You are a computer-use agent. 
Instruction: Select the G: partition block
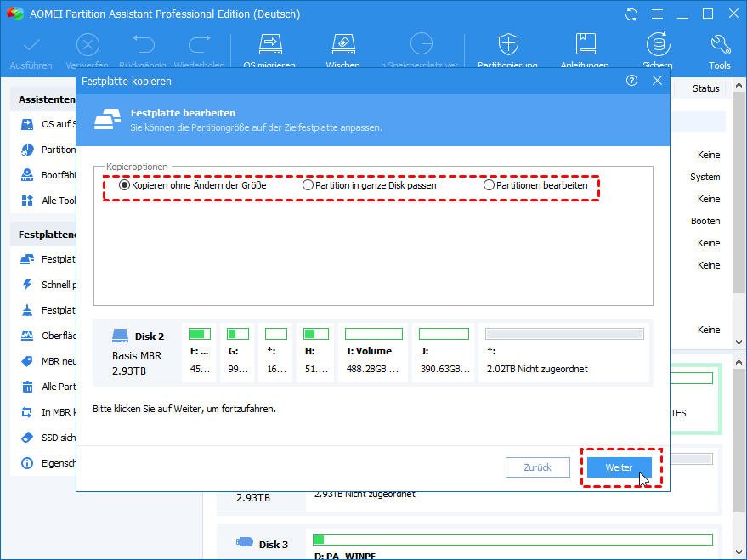click(237, 352)
